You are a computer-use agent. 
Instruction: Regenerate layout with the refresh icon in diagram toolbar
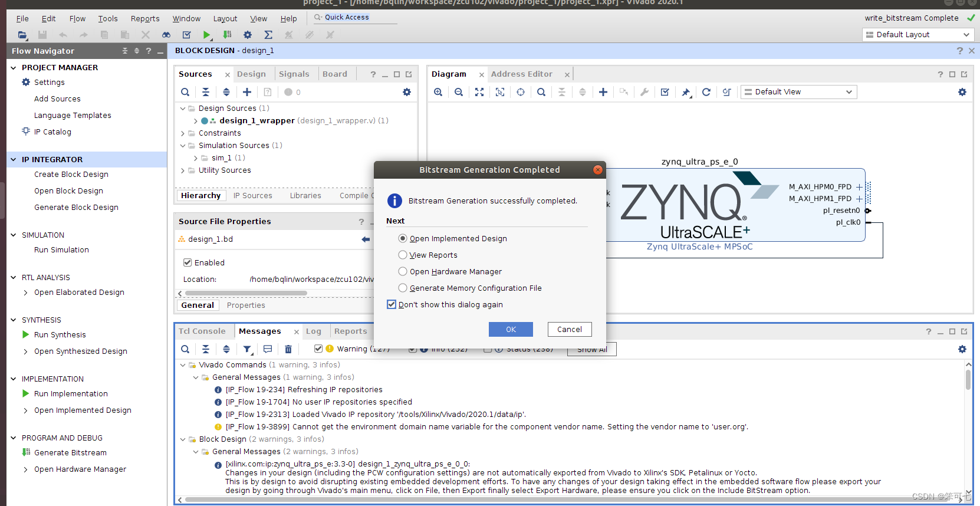tap(706, 92)
